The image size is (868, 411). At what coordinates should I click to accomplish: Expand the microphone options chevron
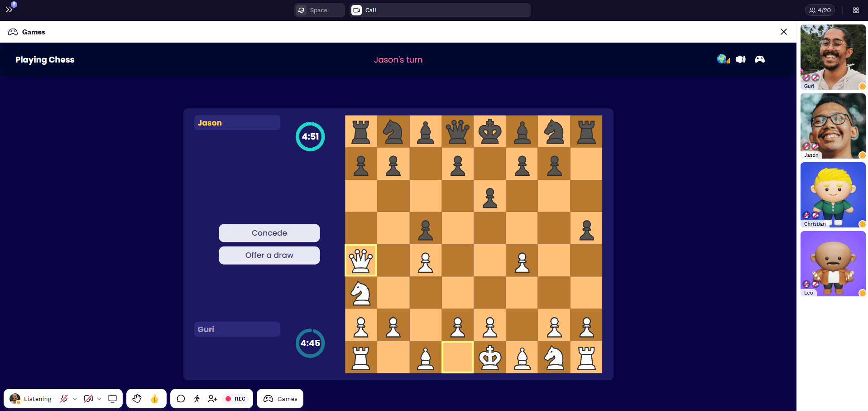[x=75, y=399]
